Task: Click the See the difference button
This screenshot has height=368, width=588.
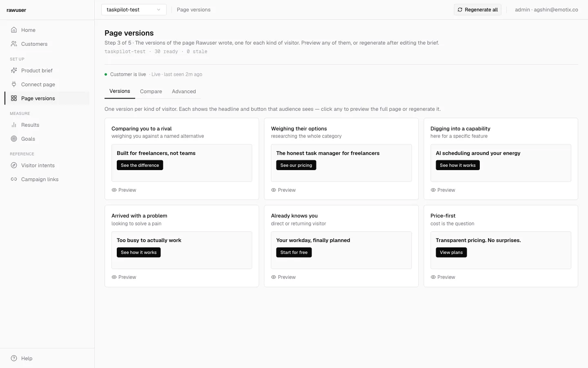Action: pos(140,165)
